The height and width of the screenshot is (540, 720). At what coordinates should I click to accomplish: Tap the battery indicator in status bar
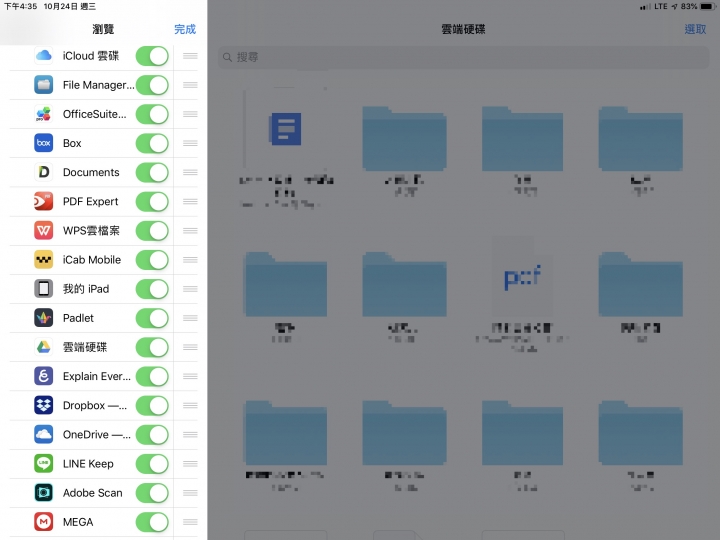708,6
